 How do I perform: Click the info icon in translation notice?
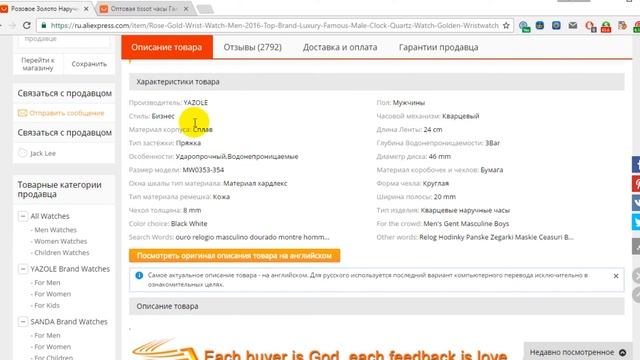(x=139, y=276)
